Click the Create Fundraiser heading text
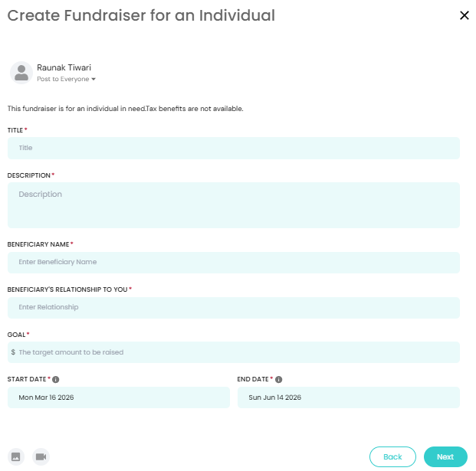 141,15
